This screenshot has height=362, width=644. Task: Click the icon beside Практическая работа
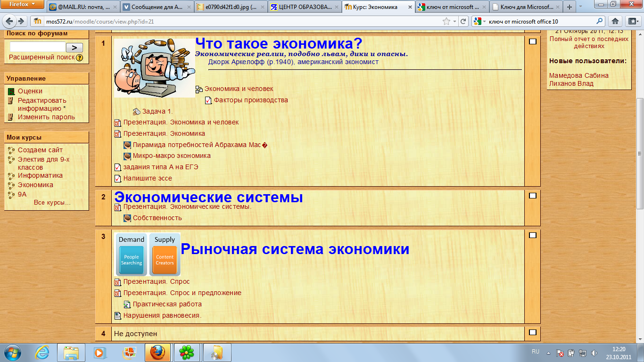(127, 304)
